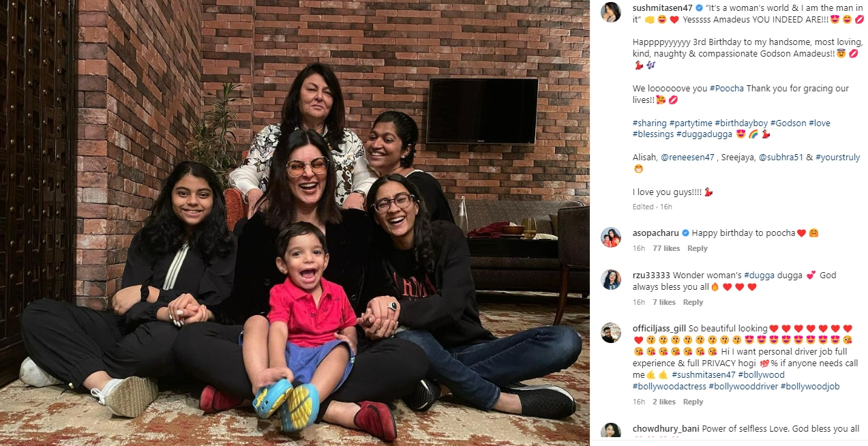
Task: View the 77 likes on asopacharu's comment
Action: [x=666, y=249]
